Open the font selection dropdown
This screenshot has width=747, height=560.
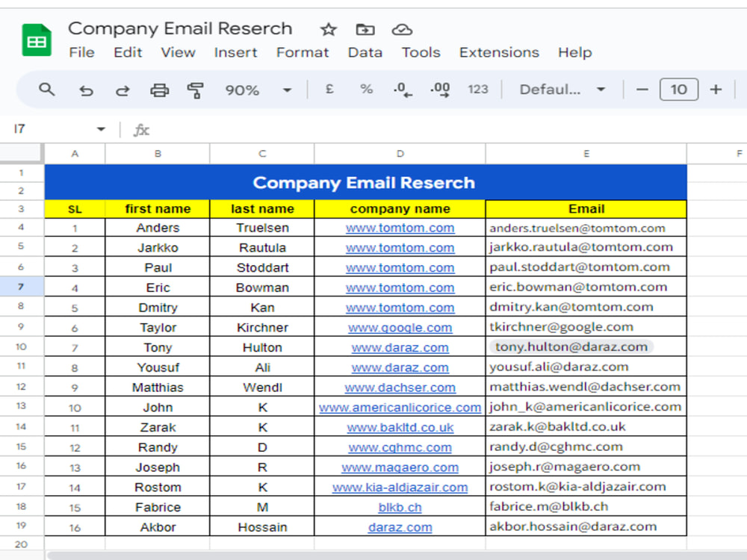point(560,89)
